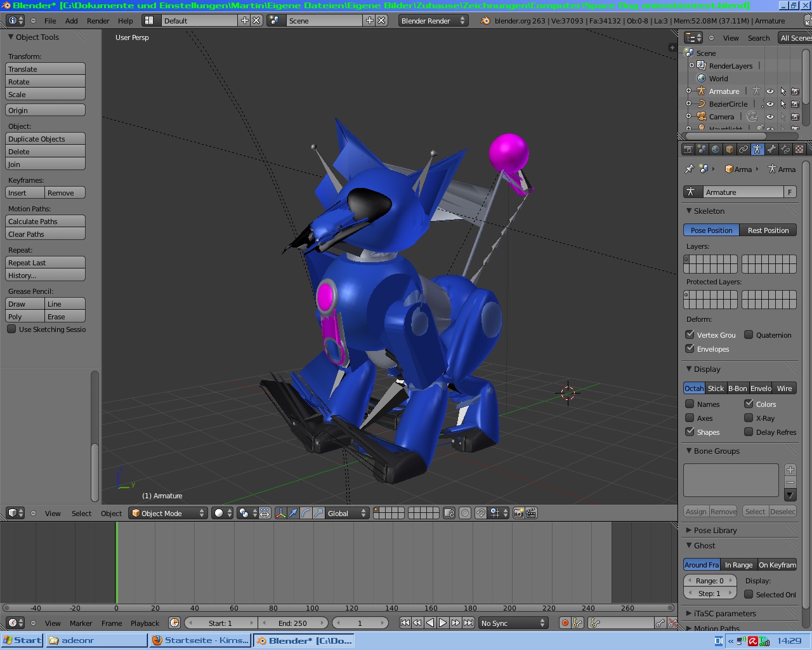Expand the Pose Library panel
Image resolution: width=812 pixels, height=650 pixels.
[x=715, y=530]
